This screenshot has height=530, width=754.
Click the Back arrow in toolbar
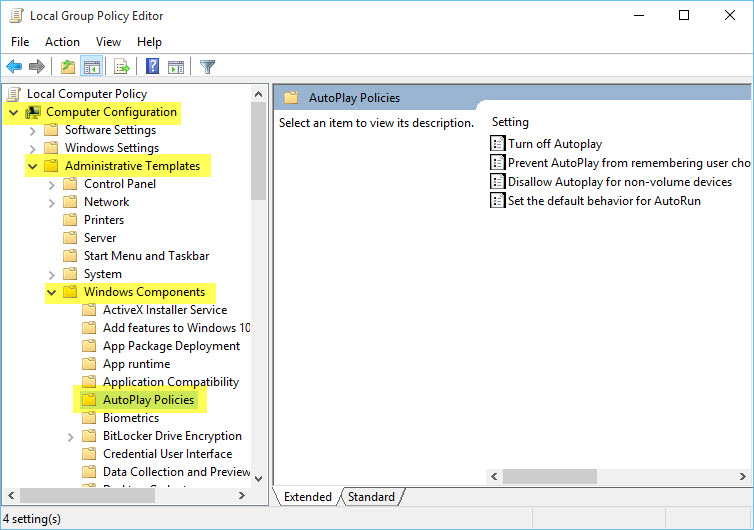14,67
